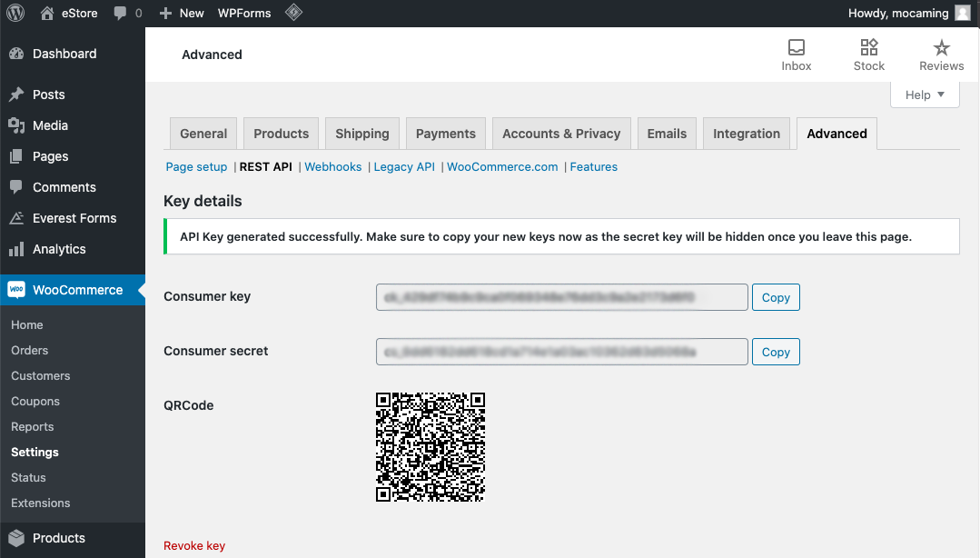Screen dimensions: 980x558
Task: Switch to the General tab
Action: click(203, 134)
